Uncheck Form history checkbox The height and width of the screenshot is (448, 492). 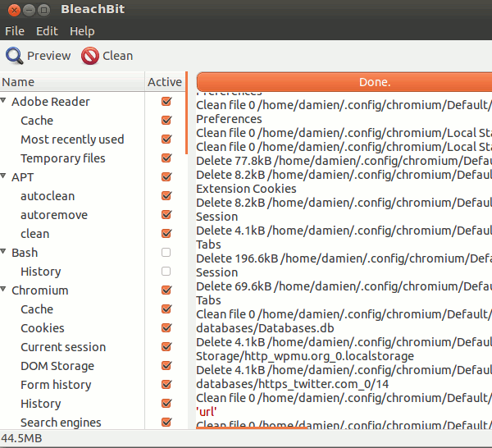click(166, 384)
